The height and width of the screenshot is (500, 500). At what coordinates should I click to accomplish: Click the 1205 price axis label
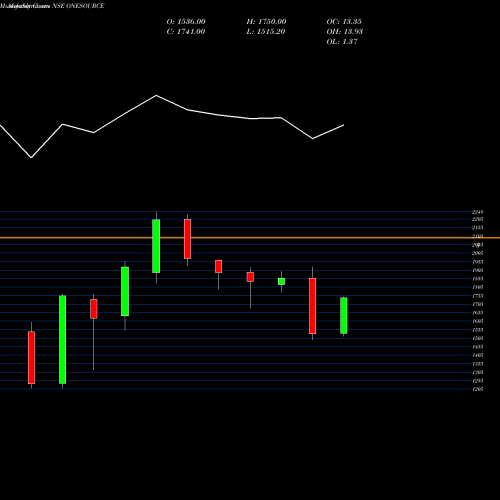tap(478, 389)
